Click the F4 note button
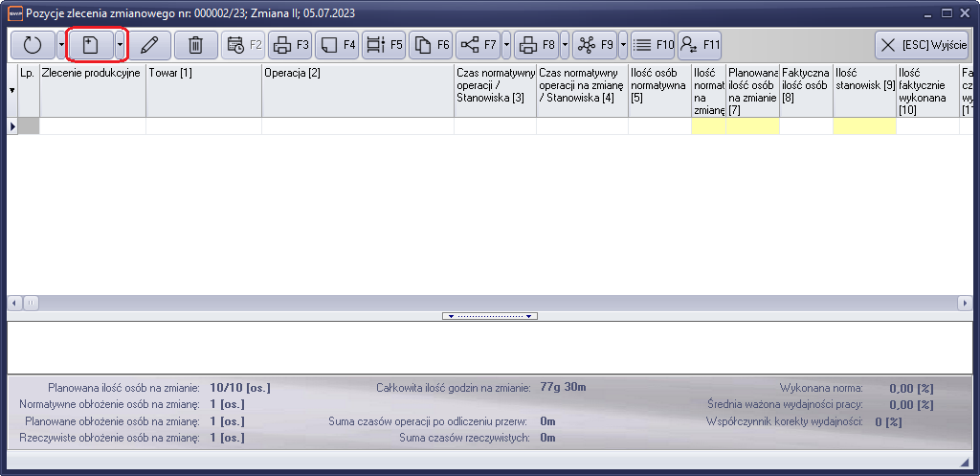Viewport: 980px width, 476px height. (337, 45)
